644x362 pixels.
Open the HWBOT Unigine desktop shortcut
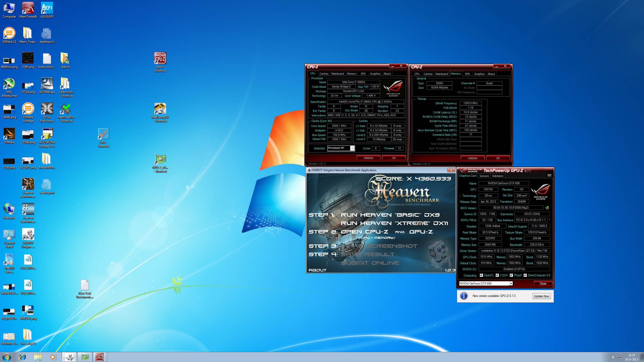click(28, 238)
